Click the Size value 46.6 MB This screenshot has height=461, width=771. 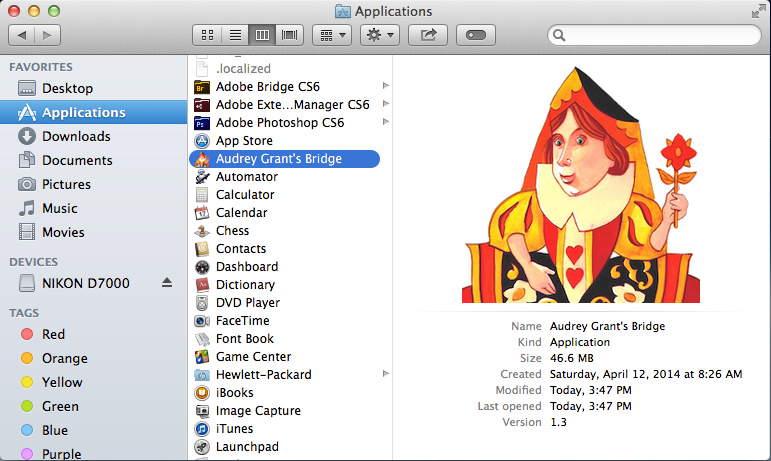571,358
